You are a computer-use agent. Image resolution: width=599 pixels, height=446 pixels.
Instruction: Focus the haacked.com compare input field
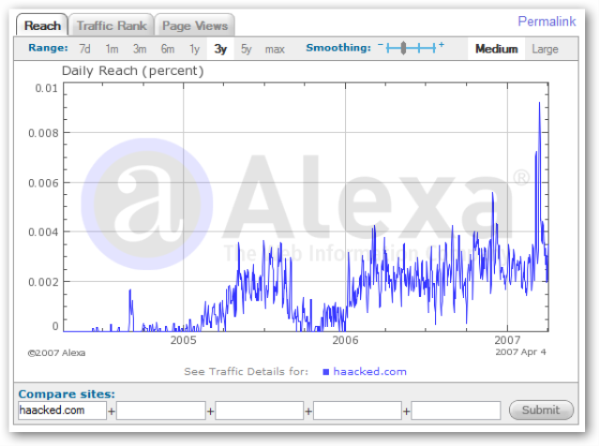[x=62, y=410]
